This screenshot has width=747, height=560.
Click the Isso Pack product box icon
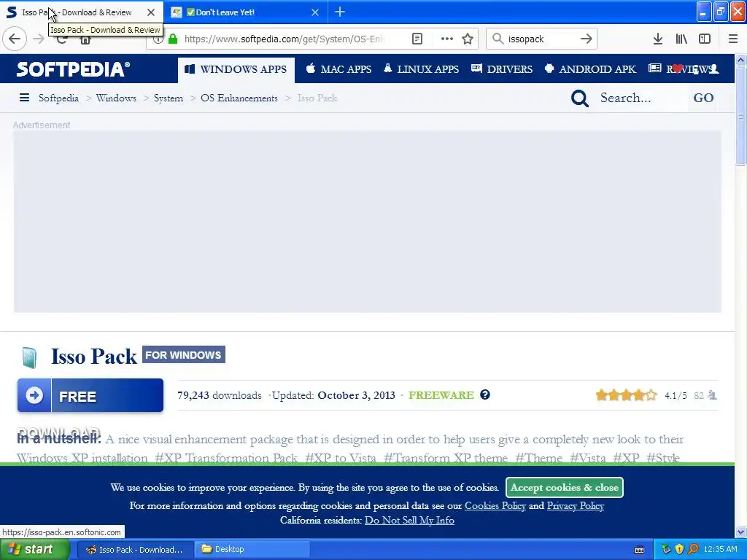29,357
